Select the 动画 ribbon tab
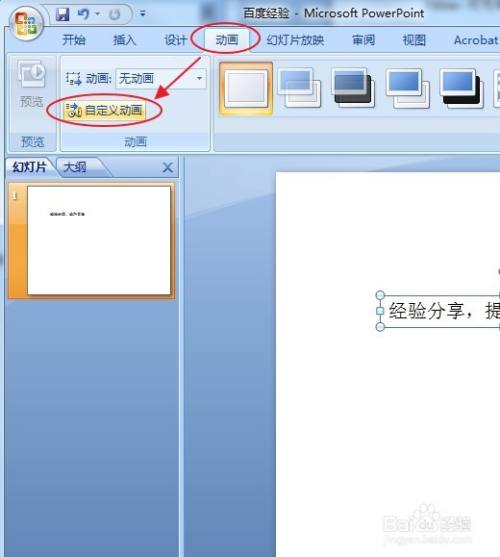 pyautogui.click(x=227, y=40)
